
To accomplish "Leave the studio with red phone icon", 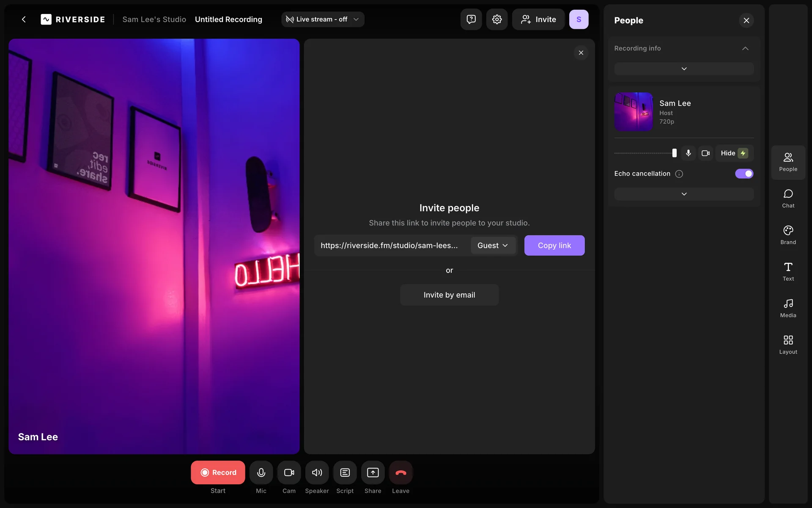I will (401, 472).
